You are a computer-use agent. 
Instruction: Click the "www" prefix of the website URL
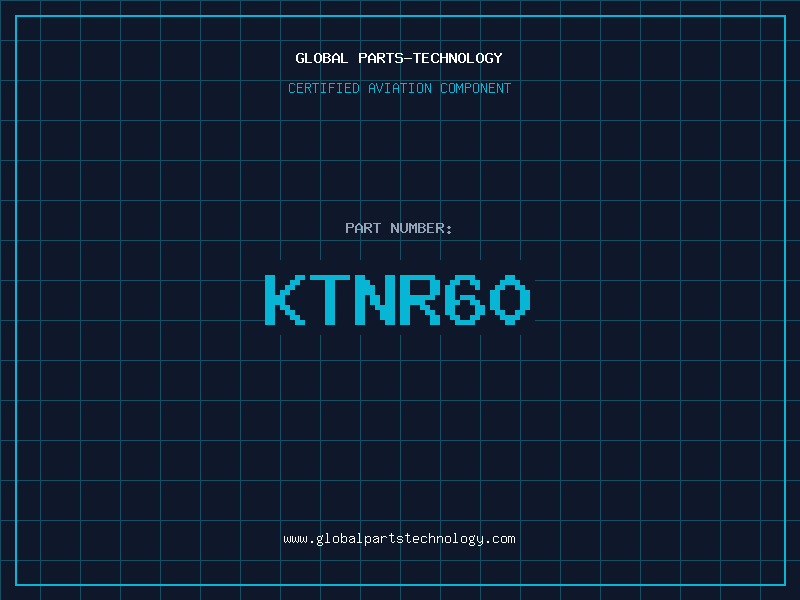pos(295,539)
